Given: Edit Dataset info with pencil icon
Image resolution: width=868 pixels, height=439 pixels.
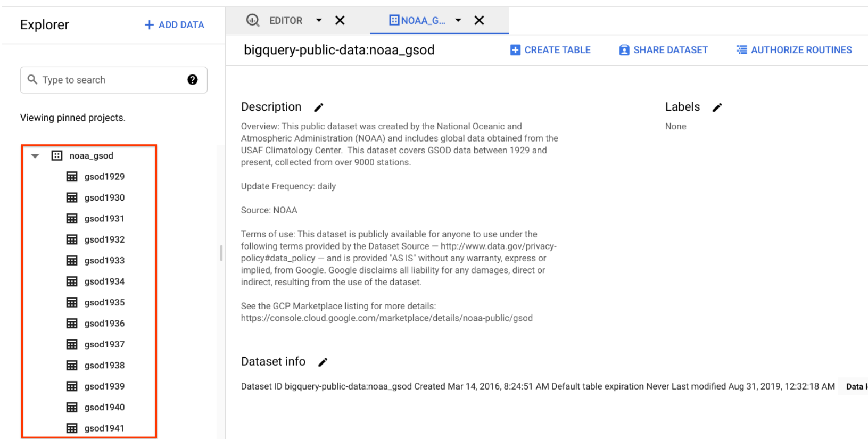Looking at the screenshot, I should click(x=323, y=362).
